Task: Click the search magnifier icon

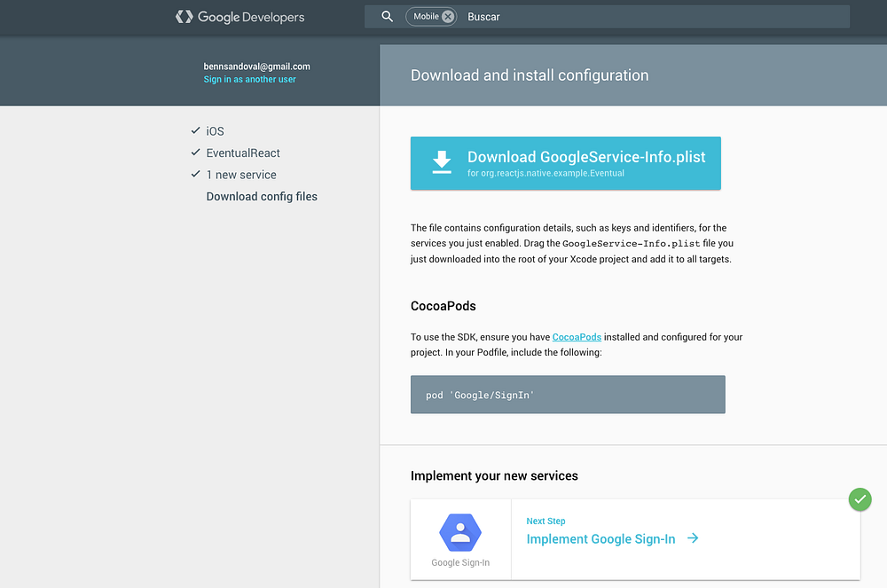Action: 387,16
